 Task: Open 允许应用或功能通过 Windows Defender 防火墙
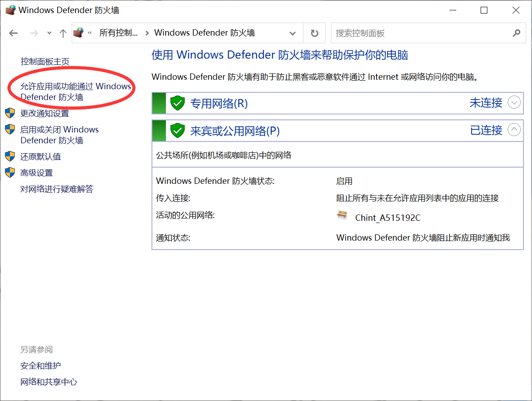click(76, 91)
